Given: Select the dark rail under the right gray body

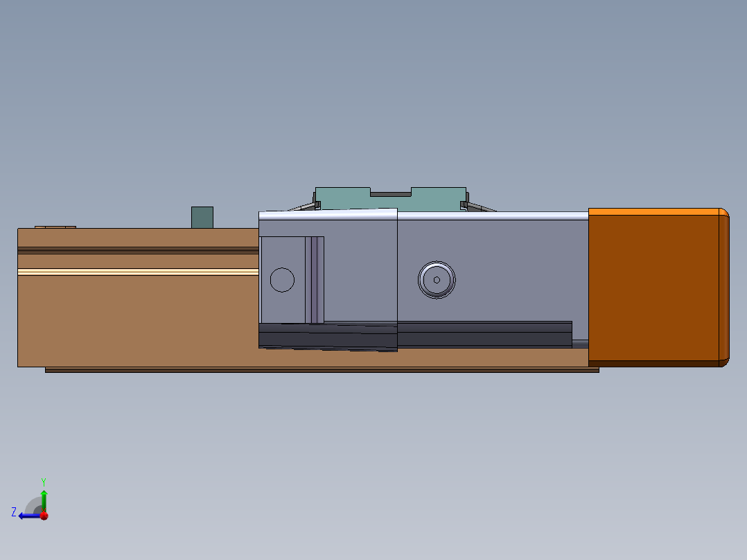Looking at the screenshot, I should point(484,335).
